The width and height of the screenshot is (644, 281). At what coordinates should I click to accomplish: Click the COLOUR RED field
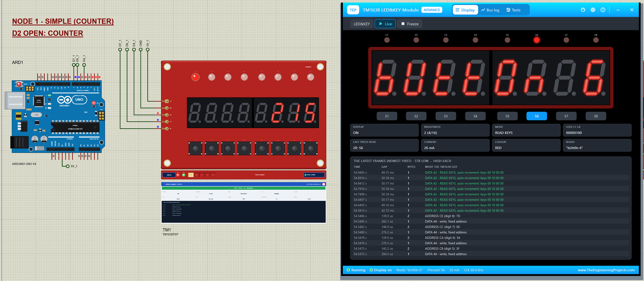(x=526, y=145)
